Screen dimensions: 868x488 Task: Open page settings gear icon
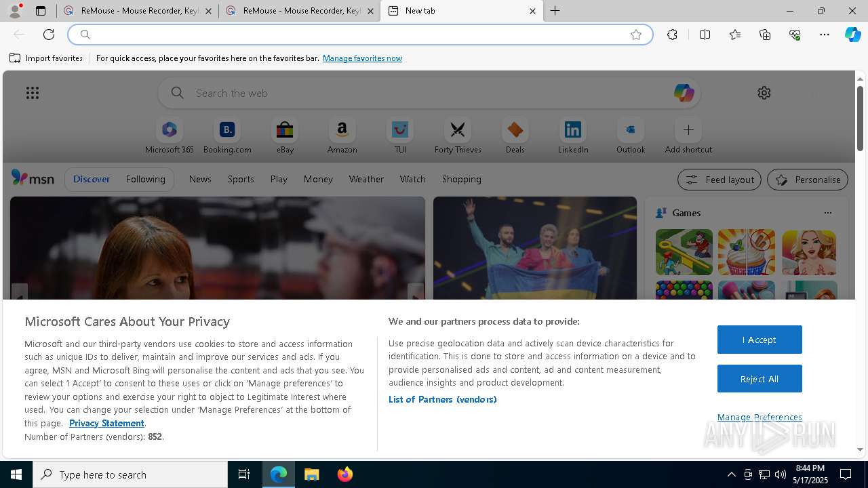tap(764, 93)
